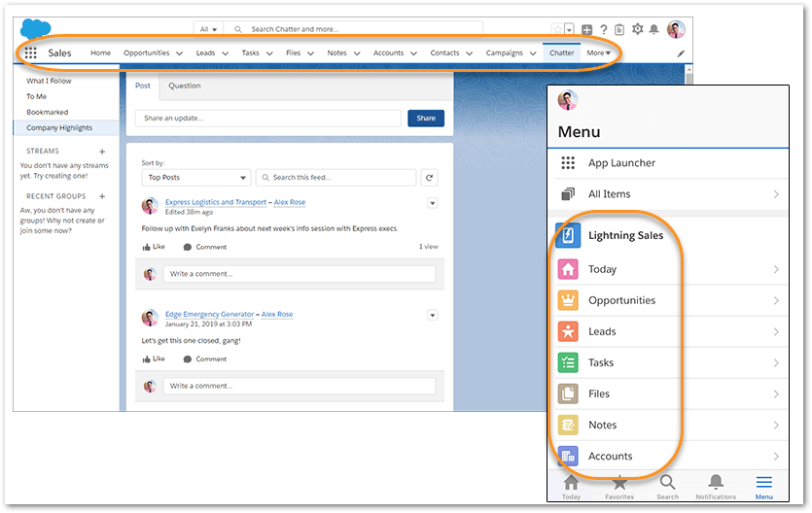This screenshot has width=812, height=513.
Task: Tap the Notifications bell in bottom bar
Action: [716, 487]
